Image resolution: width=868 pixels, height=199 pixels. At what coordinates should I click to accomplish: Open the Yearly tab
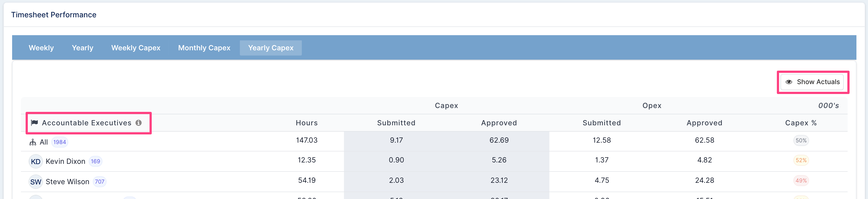click(x=83, y=48)
